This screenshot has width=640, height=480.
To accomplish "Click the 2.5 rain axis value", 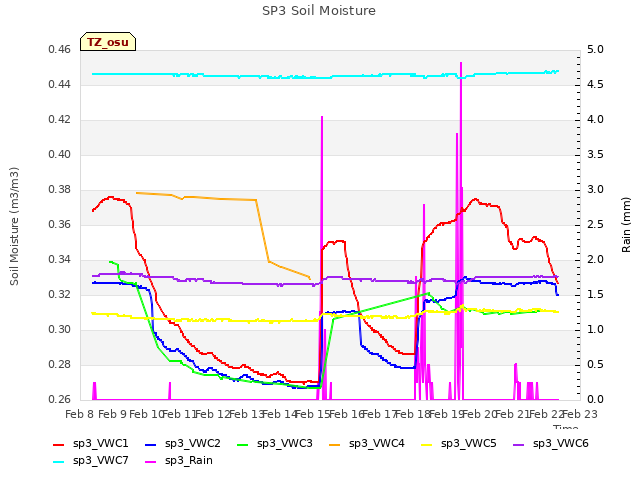I will click(595, 224).
